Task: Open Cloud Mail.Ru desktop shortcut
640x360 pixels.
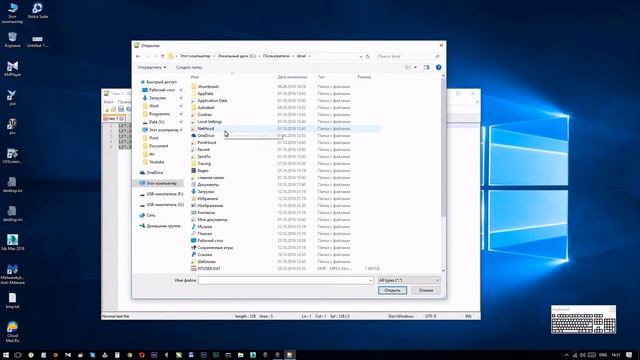Action: tap(12, 332)
